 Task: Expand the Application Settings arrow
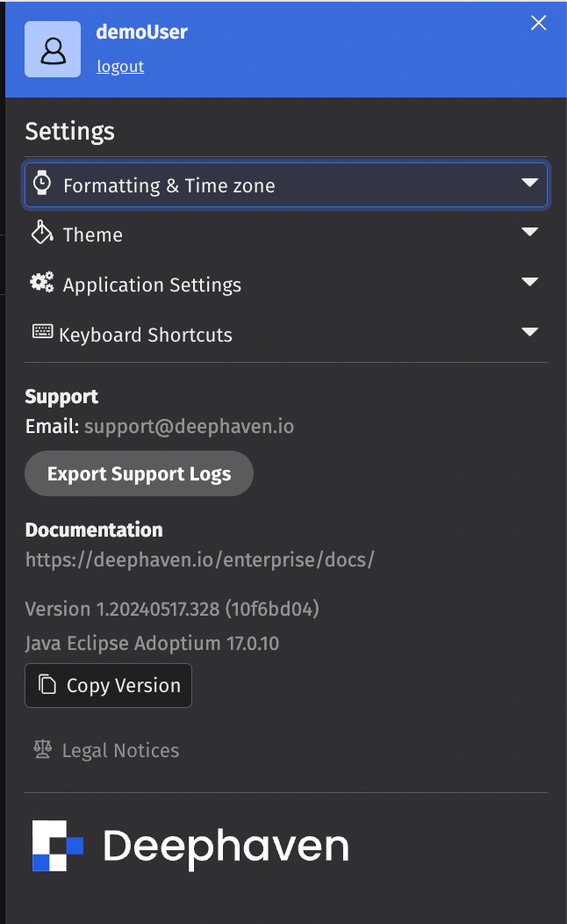[x=529, y=283]
